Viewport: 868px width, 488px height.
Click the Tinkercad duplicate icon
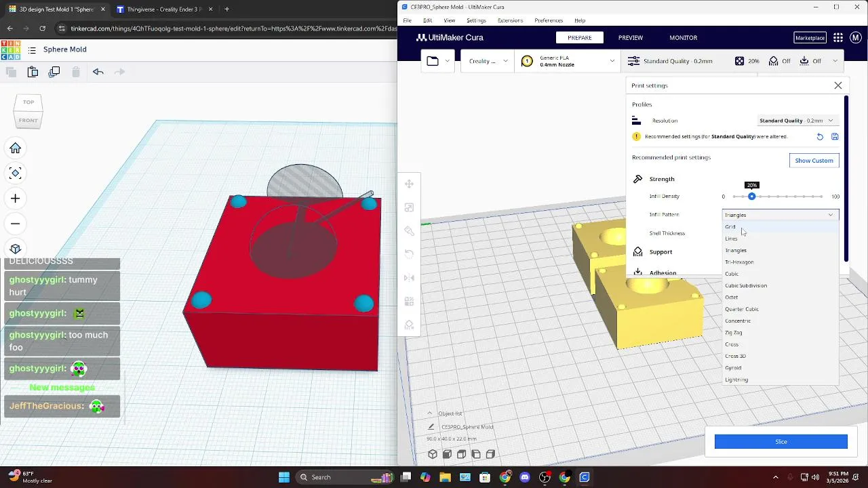(x=54, y=72)
